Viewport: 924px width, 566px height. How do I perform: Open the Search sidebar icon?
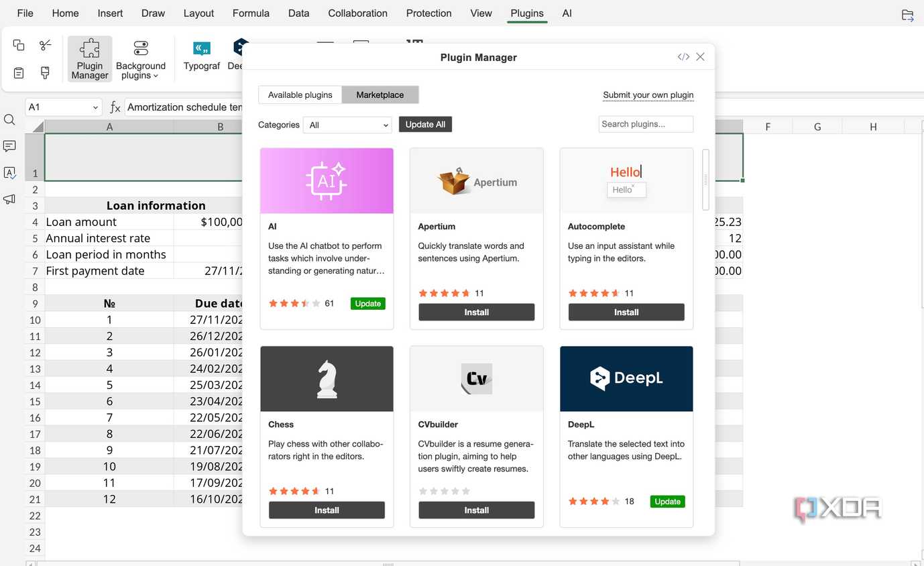tap(9, 120)
